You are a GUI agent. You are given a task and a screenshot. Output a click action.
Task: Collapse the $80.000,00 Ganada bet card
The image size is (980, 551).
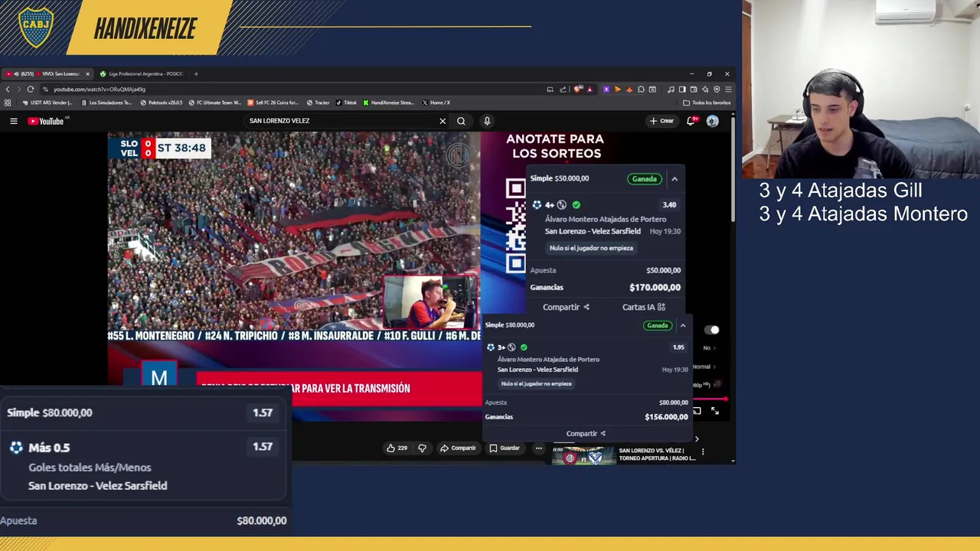[683, 325]
